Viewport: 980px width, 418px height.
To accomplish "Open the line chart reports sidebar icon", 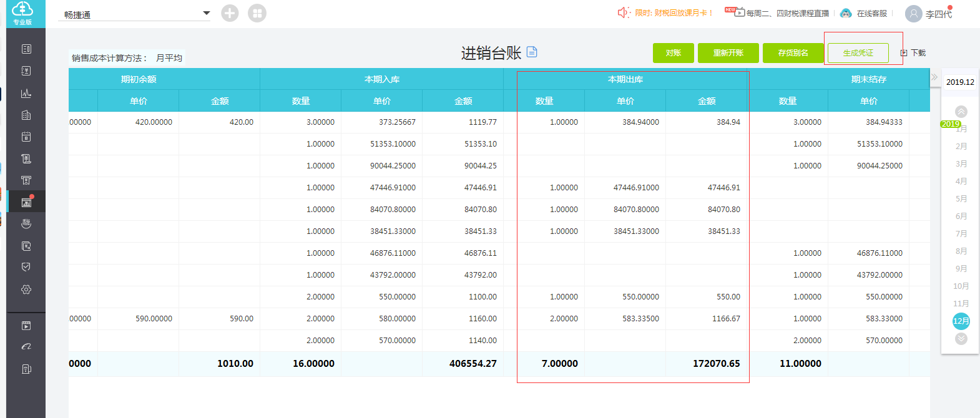I will 26,93.
